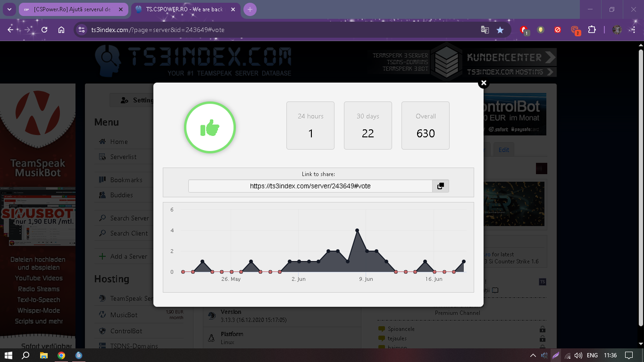Bookmark this page with the star
The height and width of the screenshot is (362, 644).
coord(500,30)
